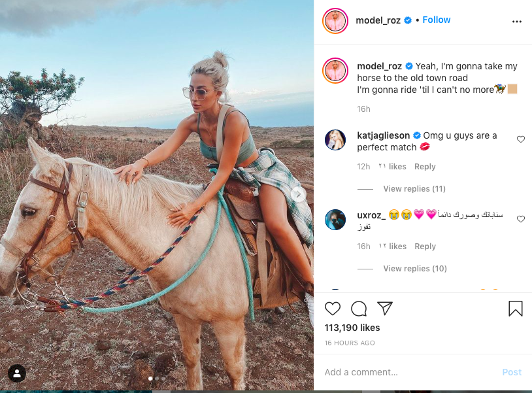Reply to katjaglieson's comment

click(x=425, y=167)
